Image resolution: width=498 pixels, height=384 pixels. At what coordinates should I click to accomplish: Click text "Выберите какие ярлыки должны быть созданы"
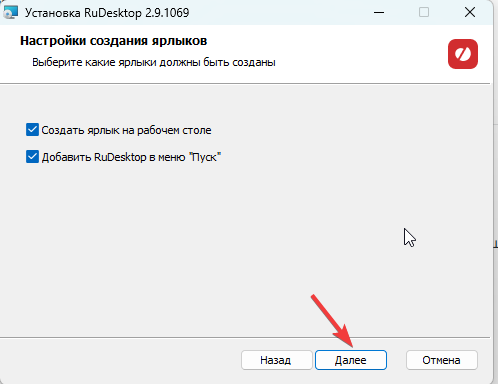(154, 62)
